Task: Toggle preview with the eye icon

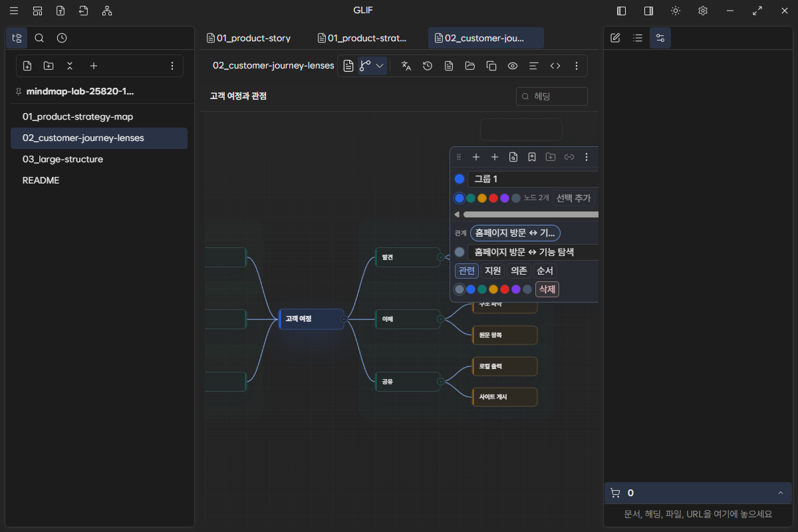Action: [x=513, y=66]
